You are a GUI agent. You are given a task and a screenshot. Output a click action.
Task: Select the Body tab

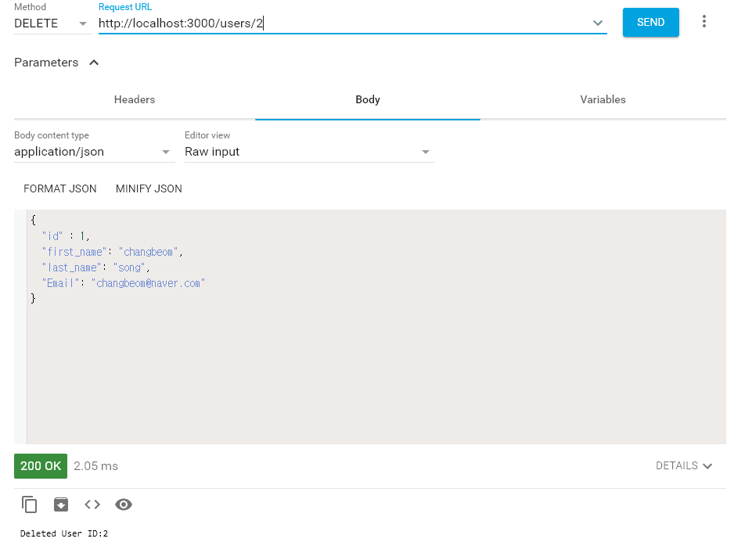coord(368,99)
